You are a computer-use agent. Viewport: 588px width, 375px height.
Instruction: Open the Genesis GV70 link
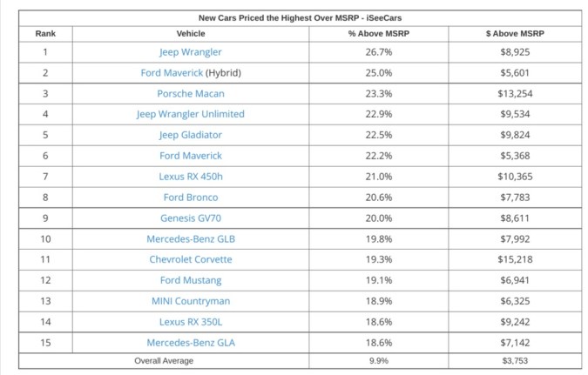(x=191, y=218)
